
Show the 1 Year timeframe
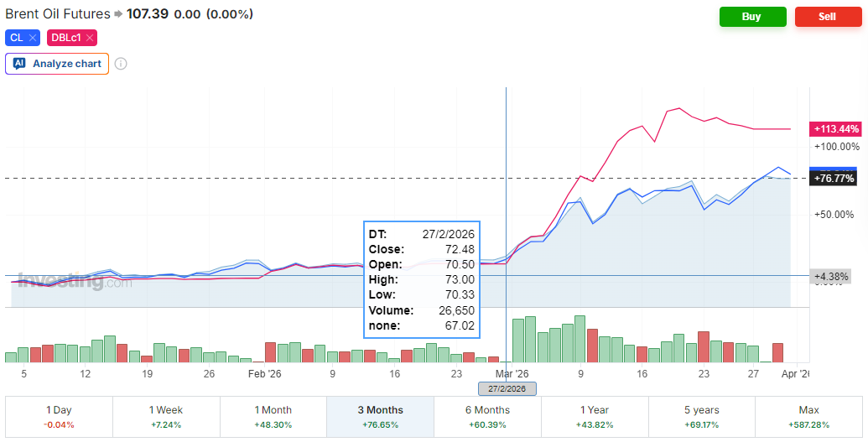(595, 417)
